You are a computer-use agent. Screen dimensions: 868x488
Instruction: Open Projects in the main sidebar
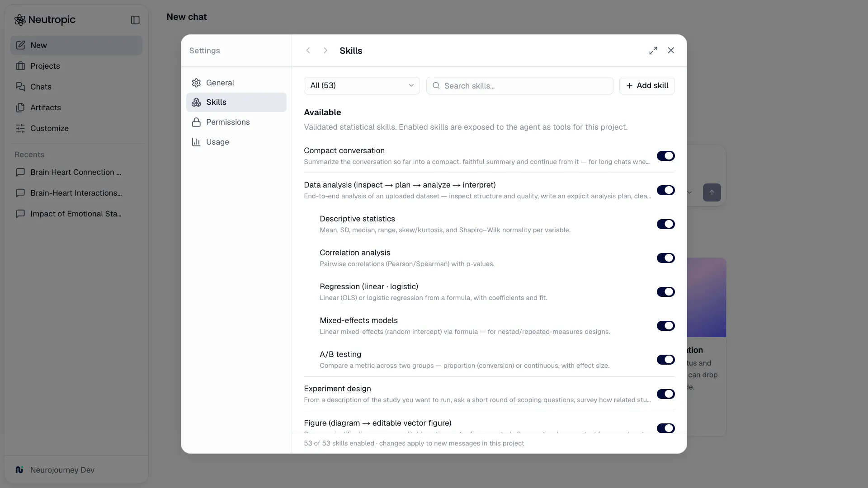click(x=76, y=66)
